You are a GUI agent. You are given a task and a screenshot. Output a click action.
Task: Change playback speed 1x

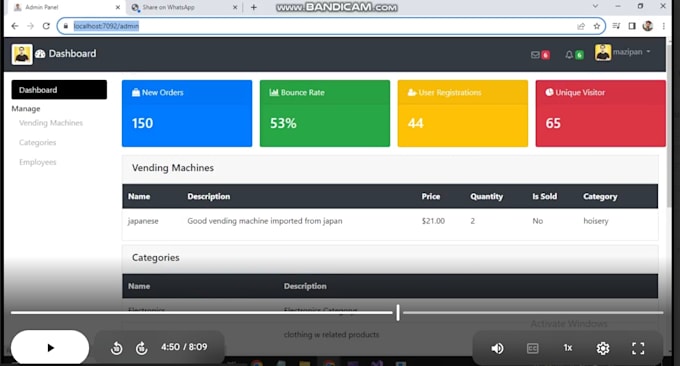[568, 348]
